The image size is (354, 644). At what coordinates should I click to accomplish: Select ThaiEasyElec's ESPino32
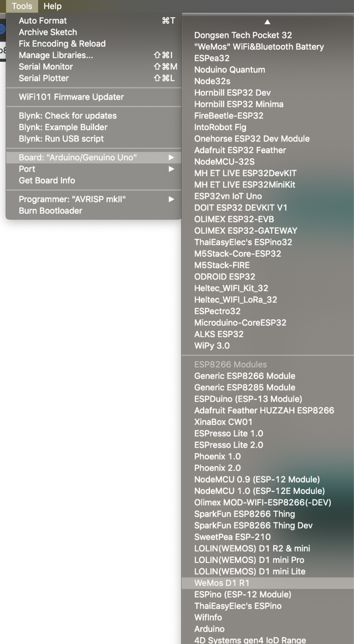click(x=268, y=242)
